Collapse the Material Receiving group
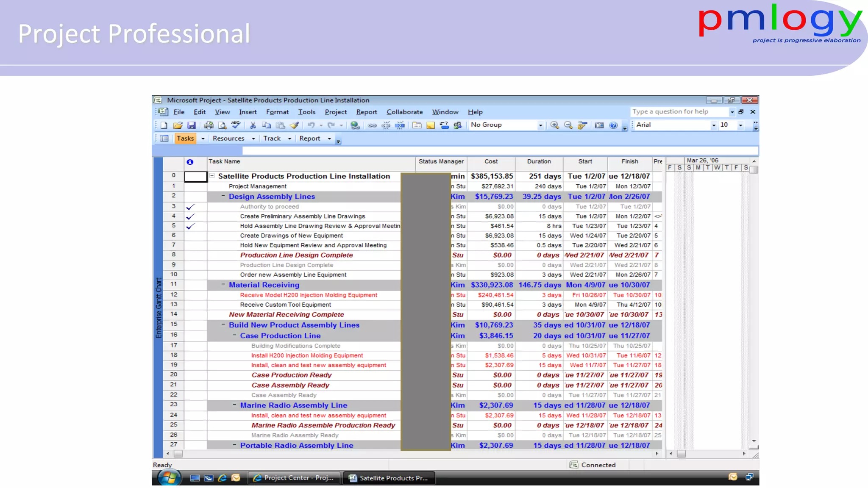 (223, 284)
